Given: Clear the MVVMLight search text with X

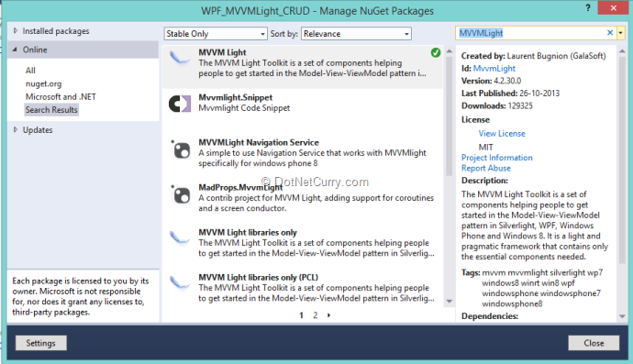Looking at the screenshot, I should pos(610,33).
